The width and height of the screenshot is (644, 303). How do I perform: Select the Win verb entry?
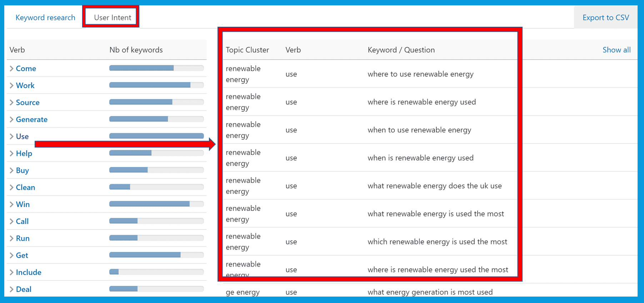pyautogui.click(x=23, y=204)
